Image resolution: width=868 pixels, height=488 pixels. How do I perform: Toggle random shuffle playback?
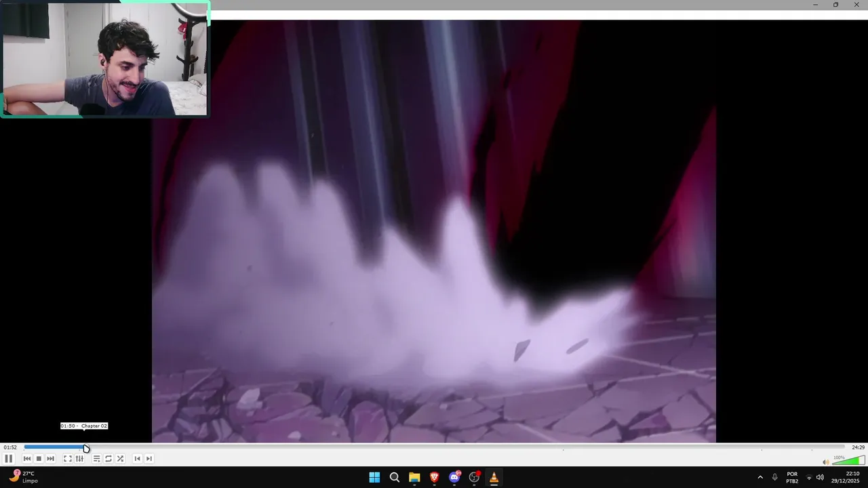[x=120, y=459]
